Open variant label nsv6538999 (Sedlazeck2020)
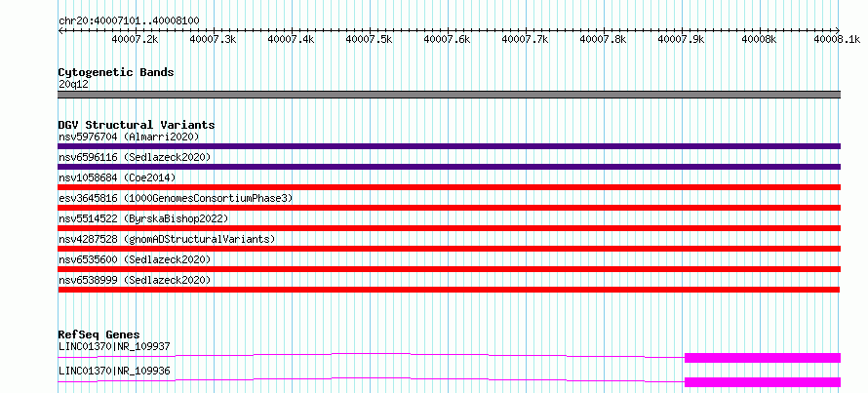 pyautogui.click(x=135, y=280)
